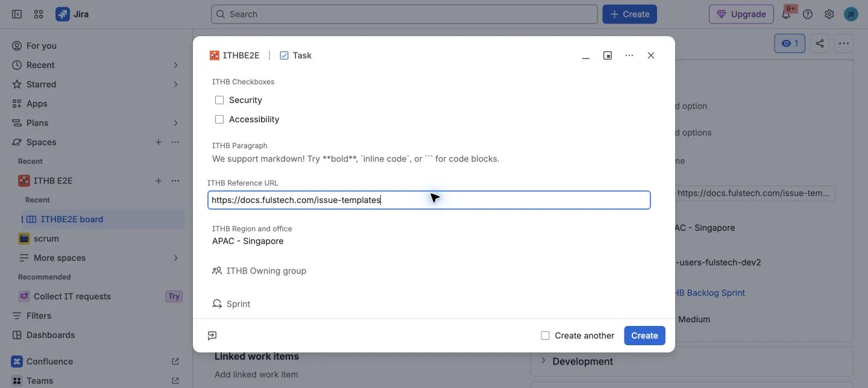The width and height of the screenshot is (868, 388).
Task: Open the ITHB E2E more options ellipsis
Action: coord(175,181)
